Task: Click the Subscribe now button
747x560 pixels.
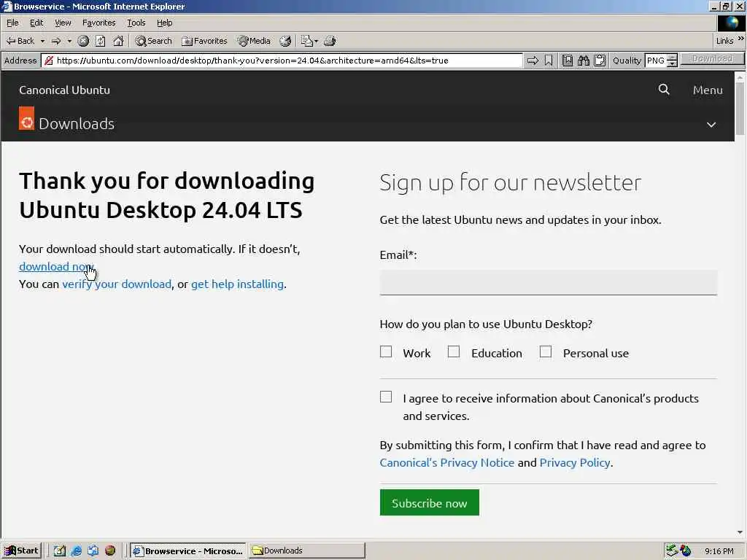Action: pos(429,503)
